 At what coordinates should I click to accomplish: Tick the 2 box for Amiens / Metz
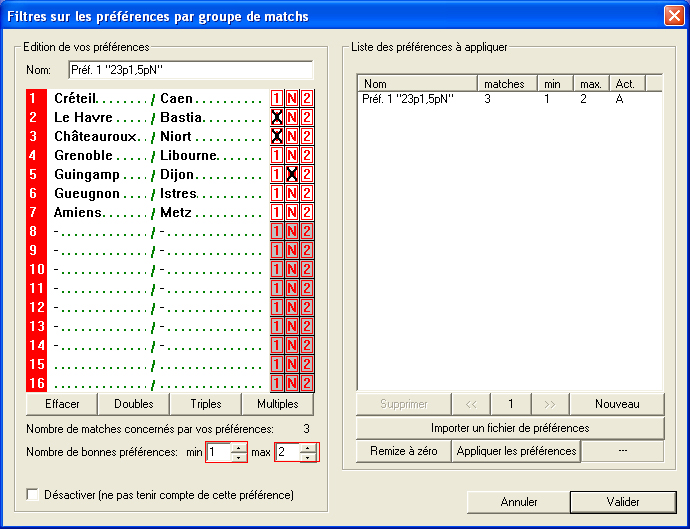[x=307, y=212]
